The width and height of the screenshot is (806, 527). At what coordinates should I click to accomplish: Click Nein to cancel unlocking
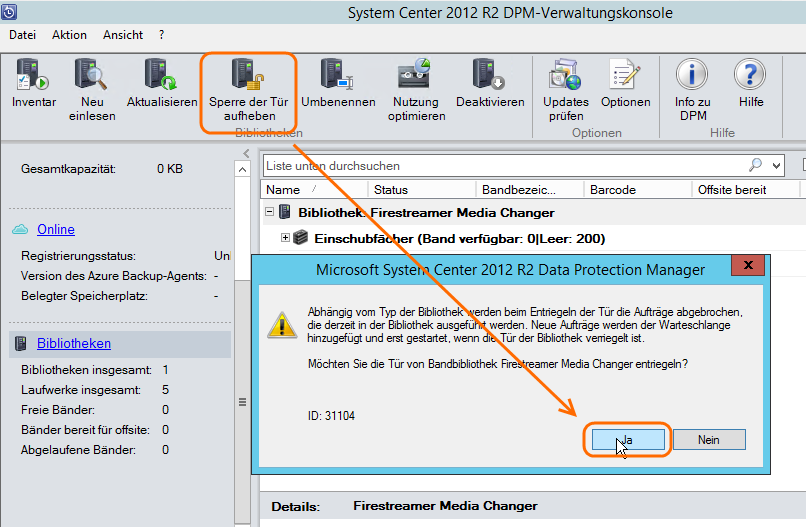pos(708,440)
